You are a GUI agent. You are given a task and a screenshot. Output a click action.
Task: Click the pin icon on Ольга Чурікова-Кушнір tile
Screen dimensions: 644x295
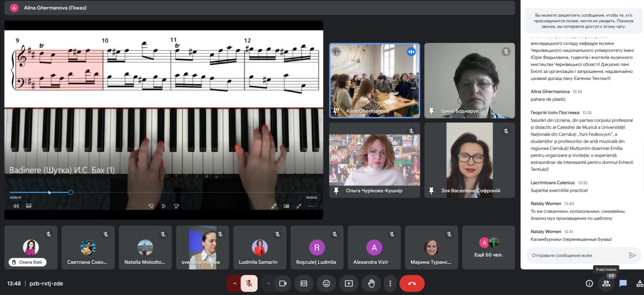point(336,191)
